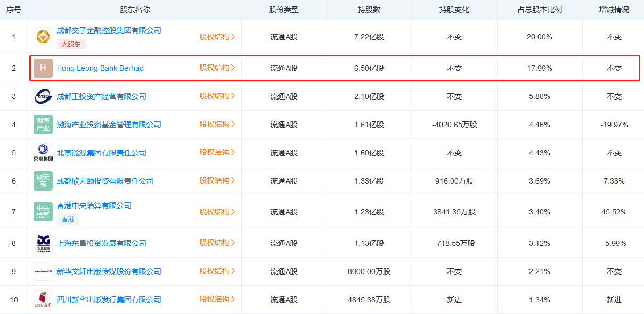Click the 增减情况 column header
644x314 pixels.
click(614, 10)
